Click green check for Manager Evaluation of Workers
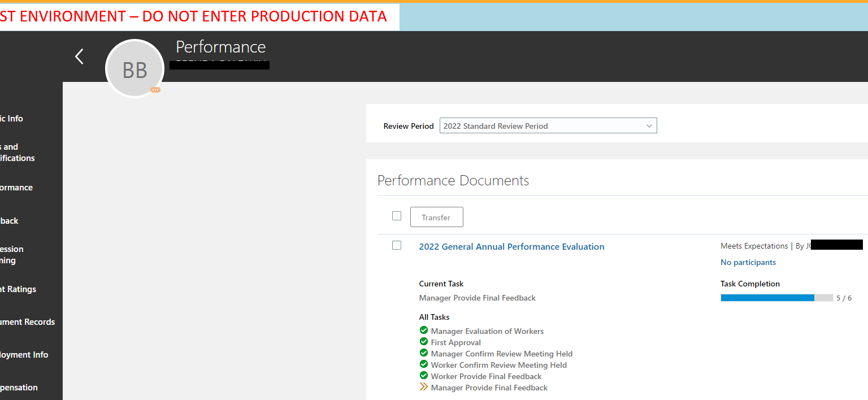 click(x=424, y=331)
